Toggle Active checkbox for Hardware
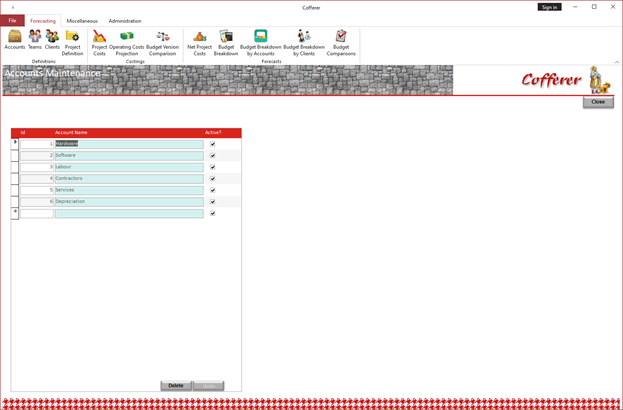The image size is (623, 410). pyautogui.click(x=213, y=144)
